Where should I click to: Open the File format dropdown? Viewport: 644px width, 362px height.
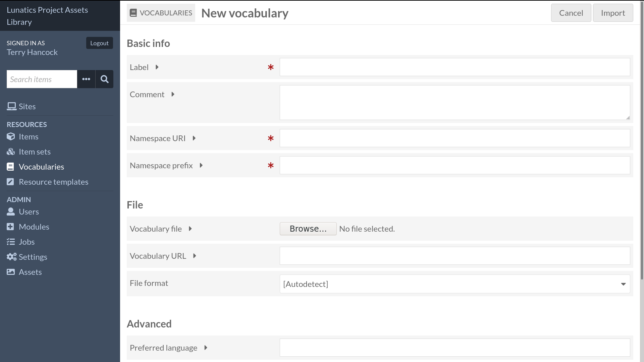coord(454,284)
